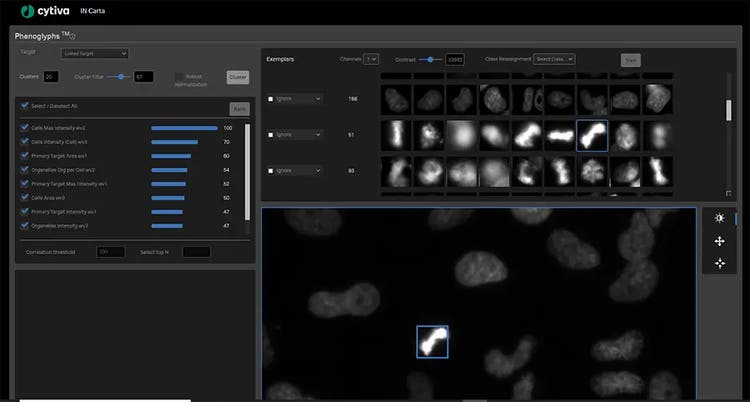Open the Target dropdown
Screen dimensions: 750x402
[x=95, y=53]
